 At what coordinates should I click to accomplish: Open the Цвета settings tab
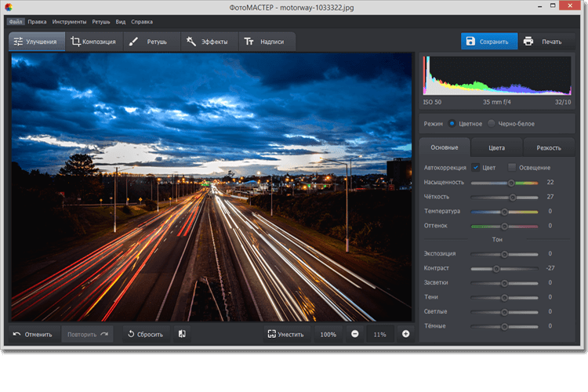(x=496, y=147)
